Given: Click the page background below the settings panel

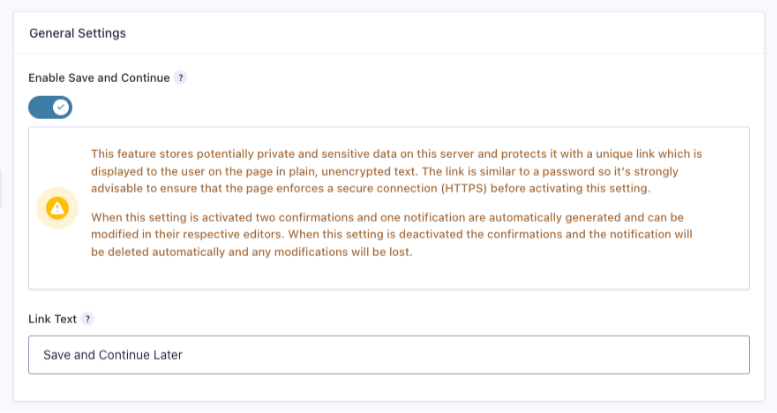Looking at the screenshot, I should pos(389,408).
